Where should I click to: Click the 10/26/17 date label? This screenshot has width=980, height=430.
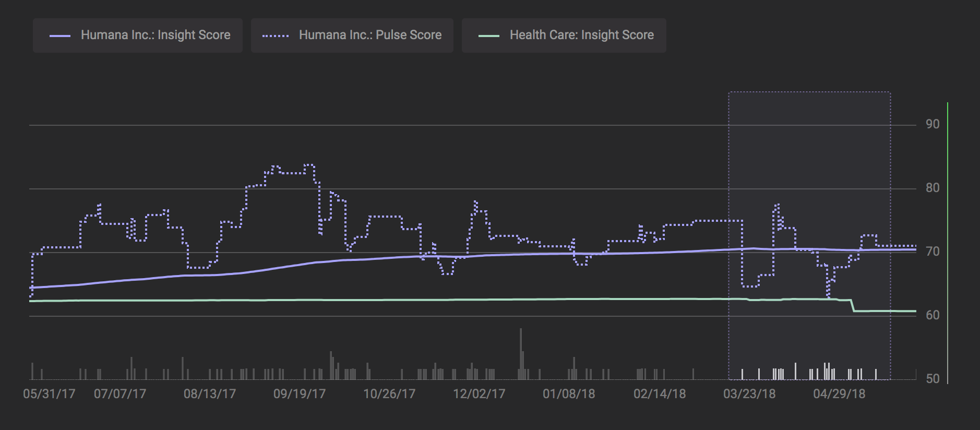(x=389, y=394)
